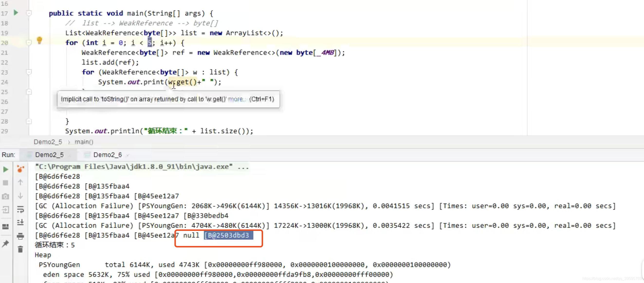The width and height of the screenshot is (644, 283).
Task: Click the up-arrow stack trace icon
Action: [x=20, y=182]
